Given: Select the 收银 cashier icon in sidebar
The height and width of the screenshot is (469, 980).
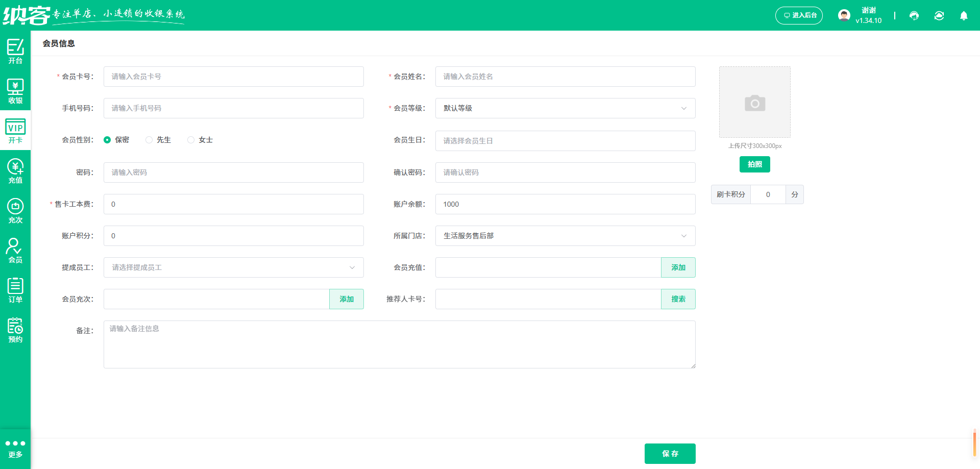Looking at the screenshot, I should (15, 90).
